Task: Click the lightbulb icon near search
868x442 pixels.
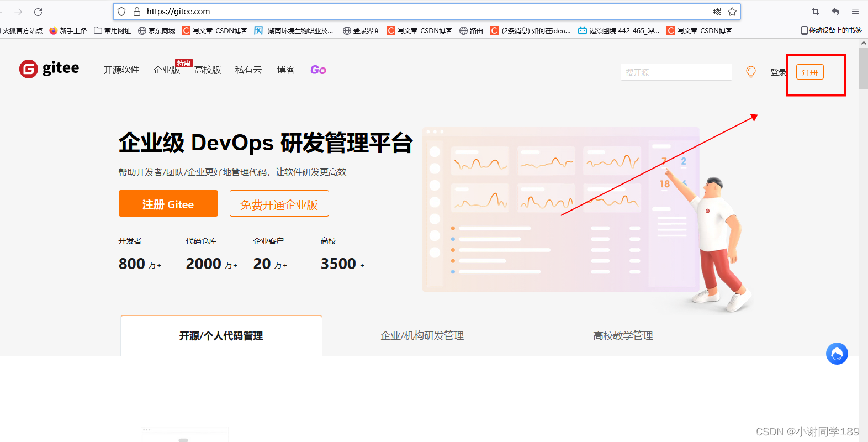Action: [x=751, y=71]
